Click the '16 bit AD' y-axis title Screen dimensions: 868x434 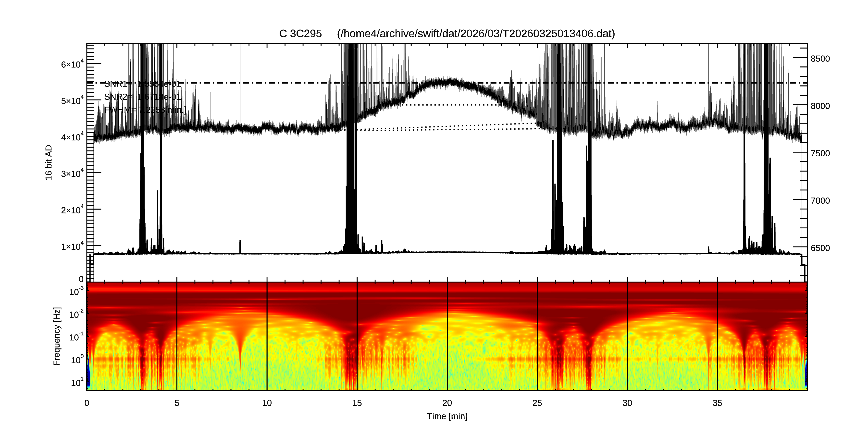pos(49,162)
